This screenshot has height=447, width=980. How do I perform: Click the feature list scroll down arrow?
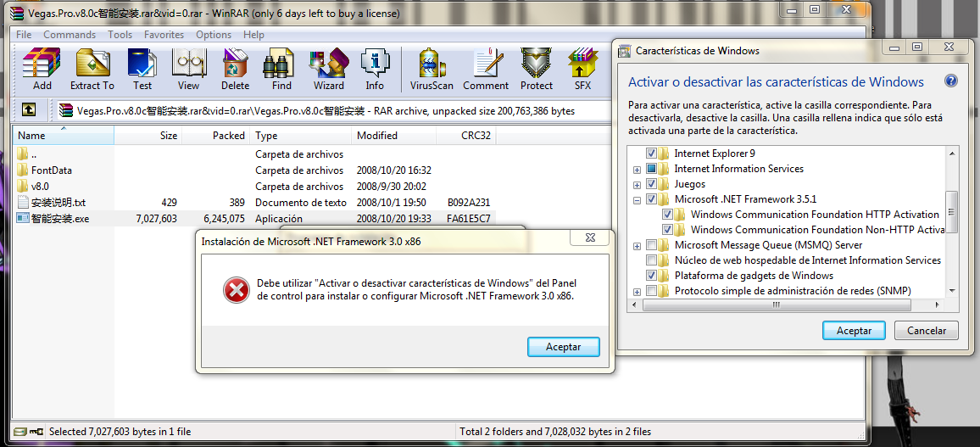pos(952,291)
